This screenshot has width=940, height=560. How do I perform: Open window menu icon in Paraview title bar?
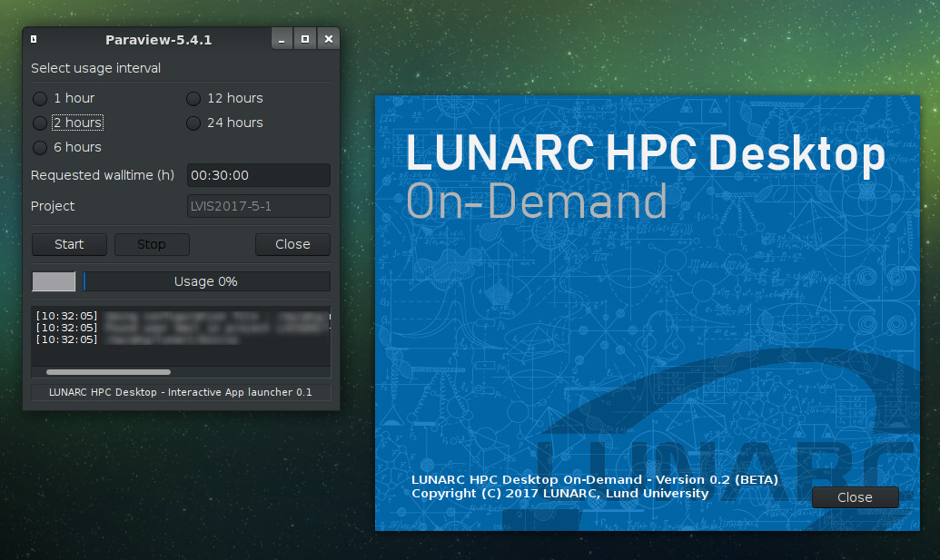34,40
